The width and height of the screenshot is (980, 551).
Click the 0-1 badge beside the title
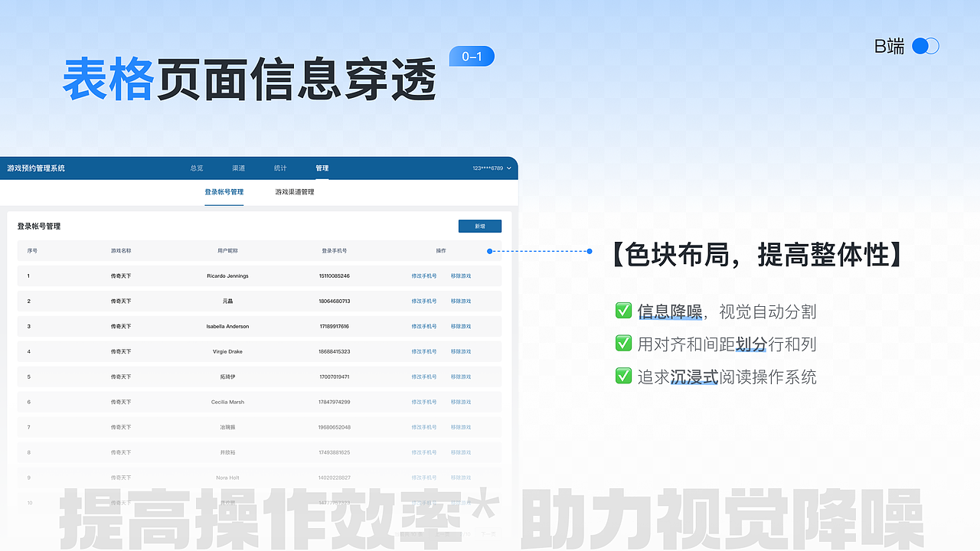tap(472, 56)
